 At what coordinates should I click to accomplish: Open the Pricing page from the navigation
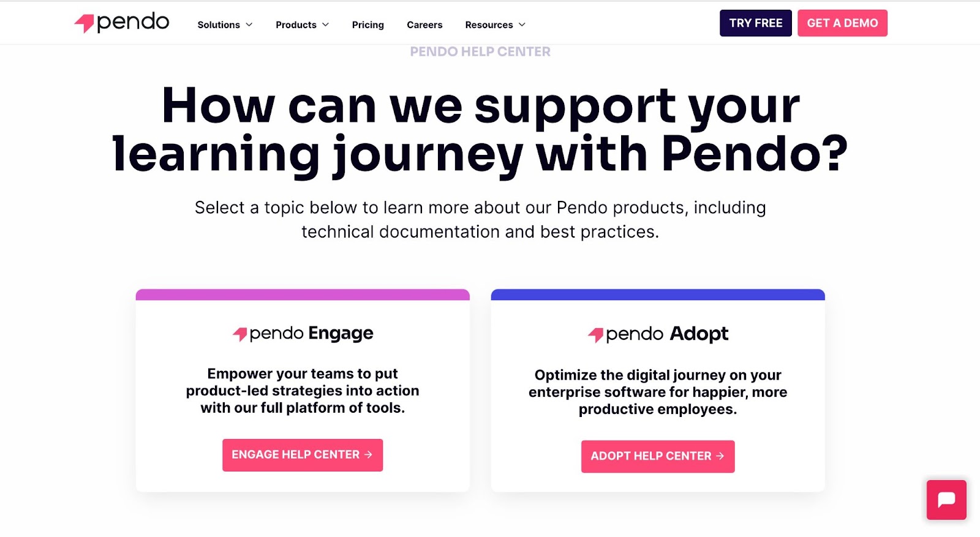tap(367, 24)
